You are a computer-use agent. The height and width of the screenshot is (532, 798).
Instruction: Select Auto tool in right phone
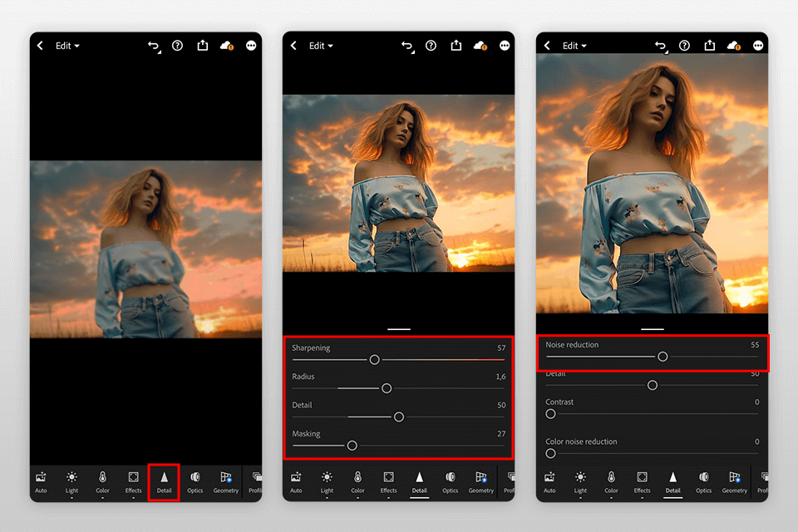[549, 482]
